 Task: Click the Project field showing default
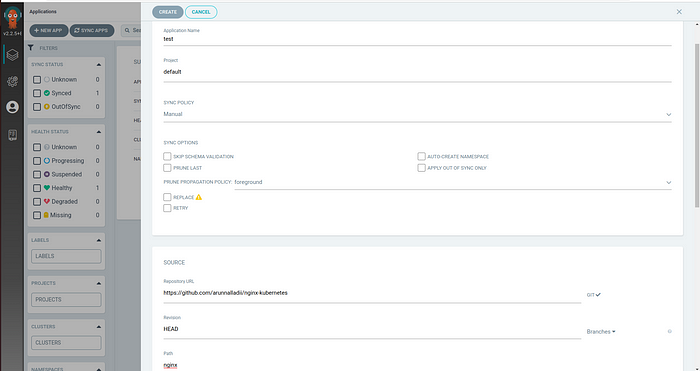point(417,72)
